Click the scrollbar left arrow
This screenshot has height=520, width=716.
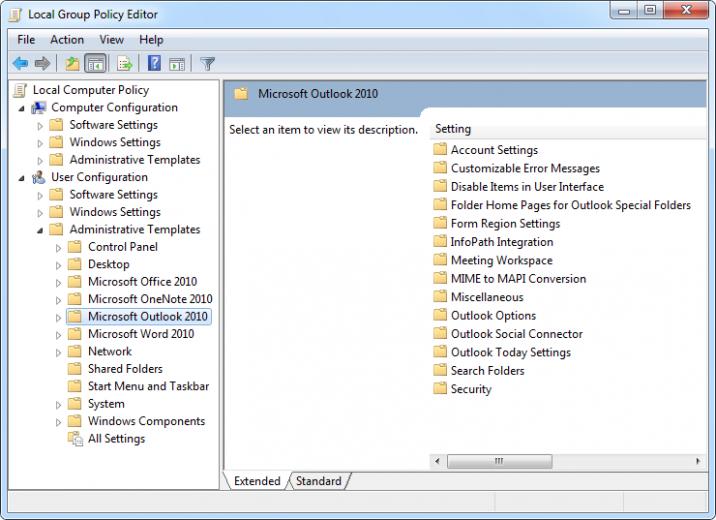point(437,461)
